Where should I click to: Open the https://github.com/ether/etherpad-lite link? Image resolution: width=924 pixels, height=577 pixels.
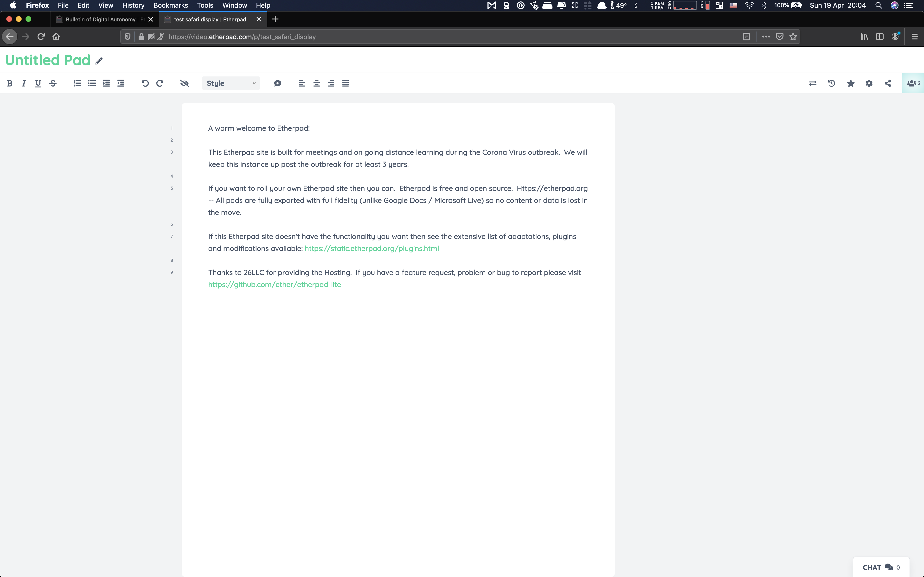(275, 284)
